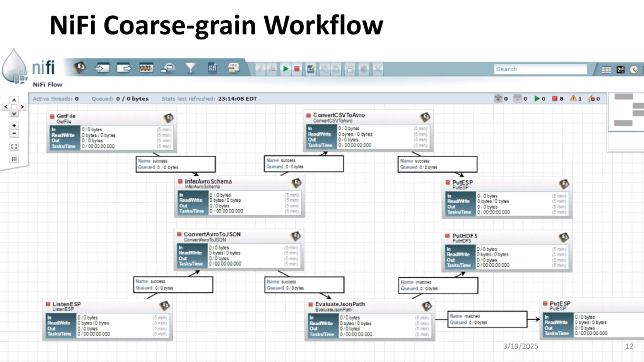Click the Fit to screen button
644x362 pixels.
click(x=14, y=146)
